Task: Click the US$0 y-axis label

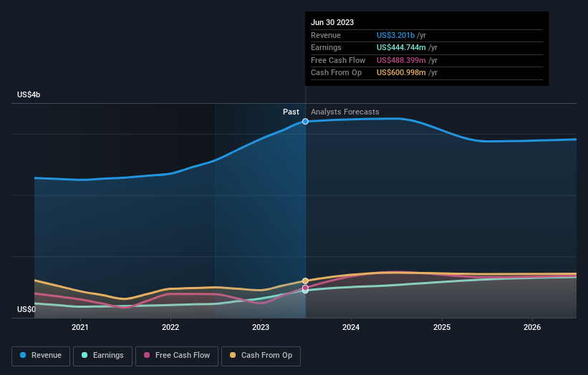Action: pyautogui.click(x=26, y=309)
